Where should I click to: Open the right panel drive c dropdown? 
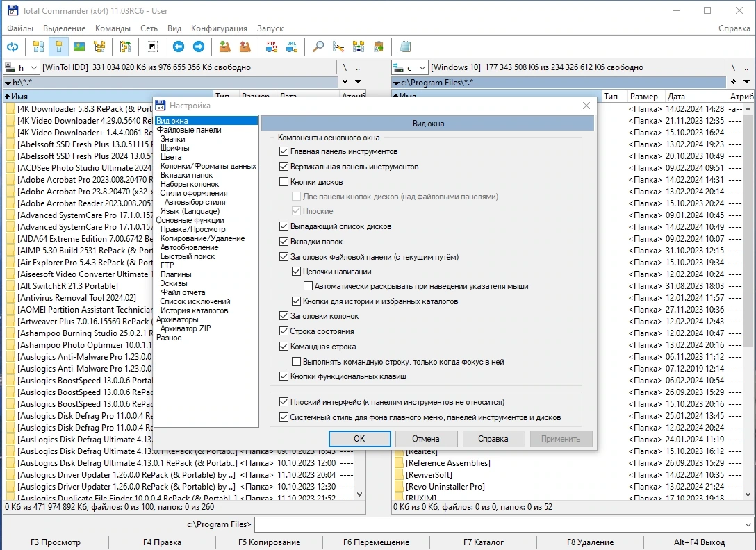[422, 67]
